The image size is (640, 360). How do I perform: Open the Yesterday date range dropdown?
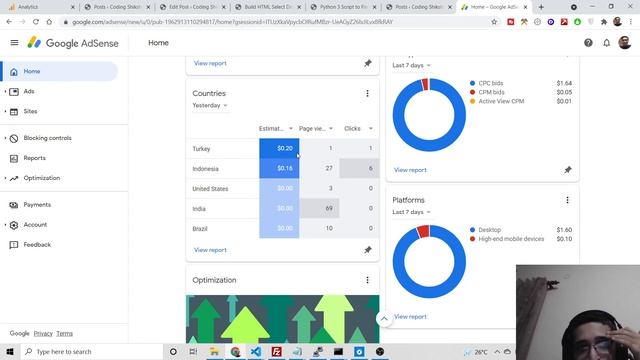210,105
